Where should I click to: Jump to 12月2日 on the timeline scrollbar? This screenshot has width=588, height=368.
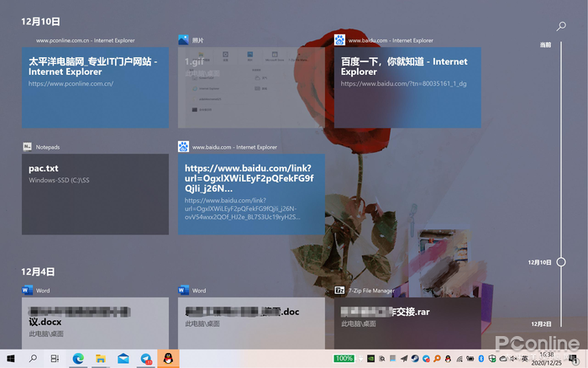pyautogui.click(x=541, y=323)
